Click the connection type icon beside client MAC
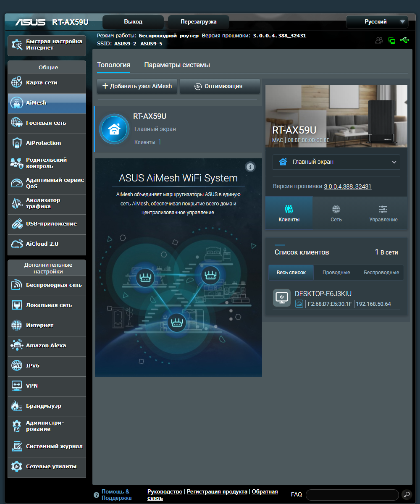 [299, 304]
